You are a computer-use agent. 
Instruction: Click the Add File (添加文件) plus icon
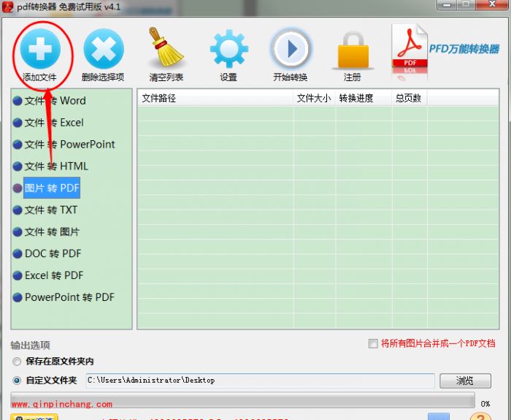click(40, 49)
